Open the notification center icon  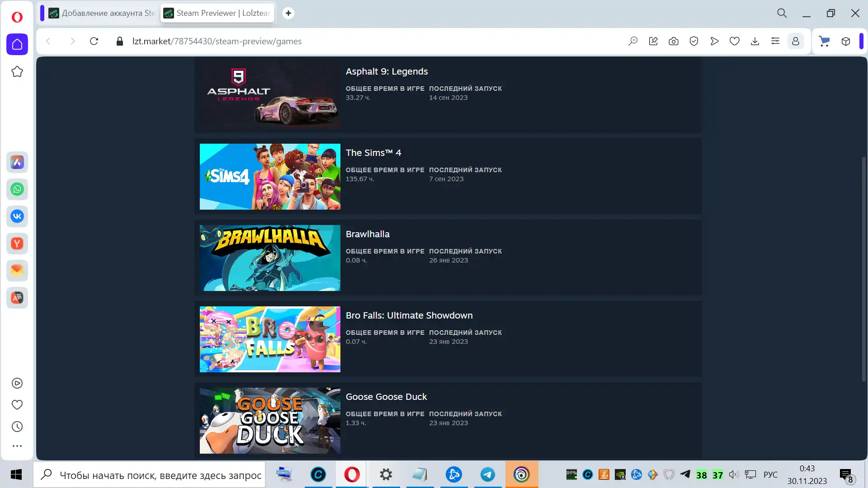pyautogui.click(x=846, y=475)
